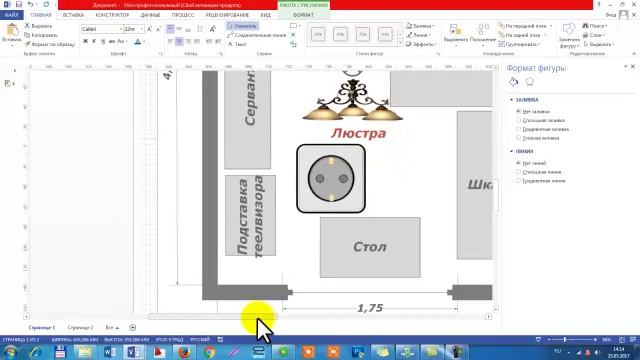The image size is (640, 360).
Task: Toggle strikethrough (abc) formatting
Action: [x=112, y=41]
